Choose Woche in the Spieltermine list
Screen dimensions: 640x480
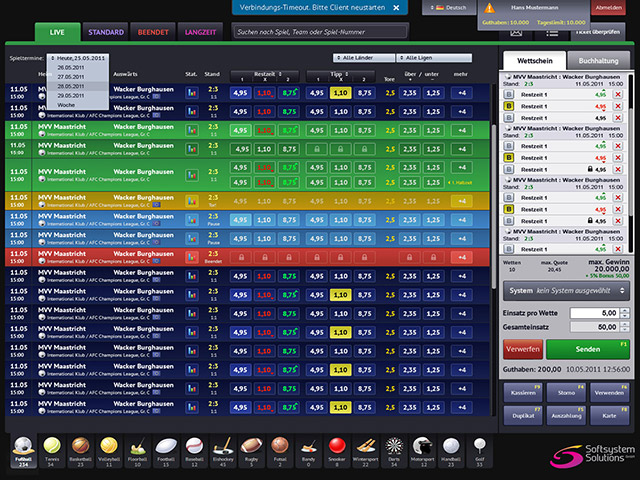coord(66,105)
